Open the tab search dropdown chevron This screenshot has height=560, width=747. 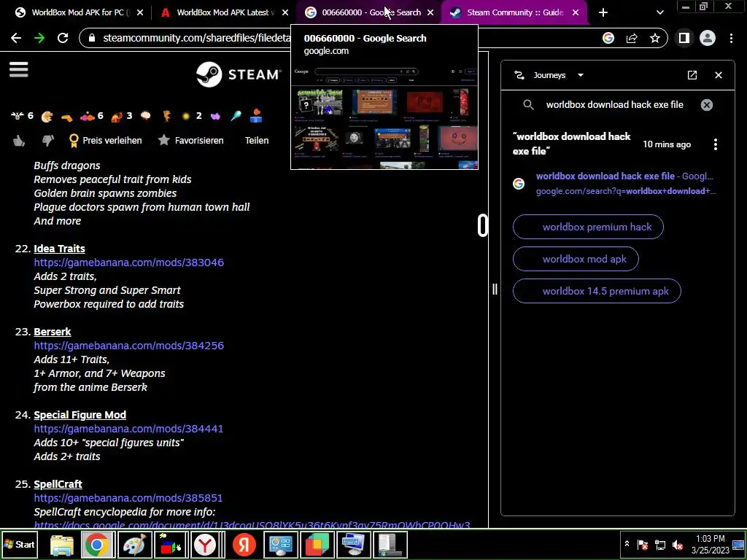[x=659, y=13]
